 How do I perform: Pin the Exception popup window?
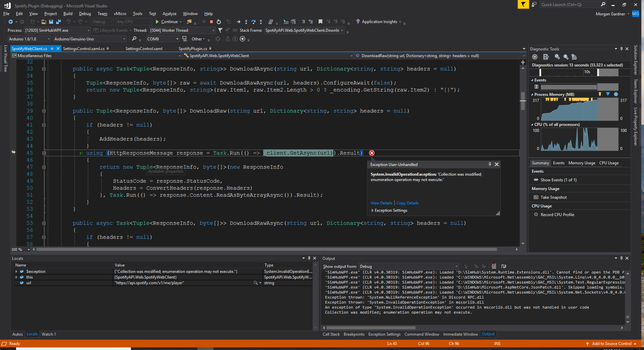[490, 164]
